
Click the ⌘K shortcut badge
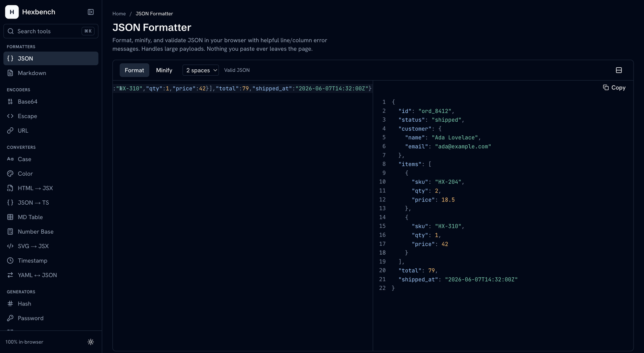(88, 31)
